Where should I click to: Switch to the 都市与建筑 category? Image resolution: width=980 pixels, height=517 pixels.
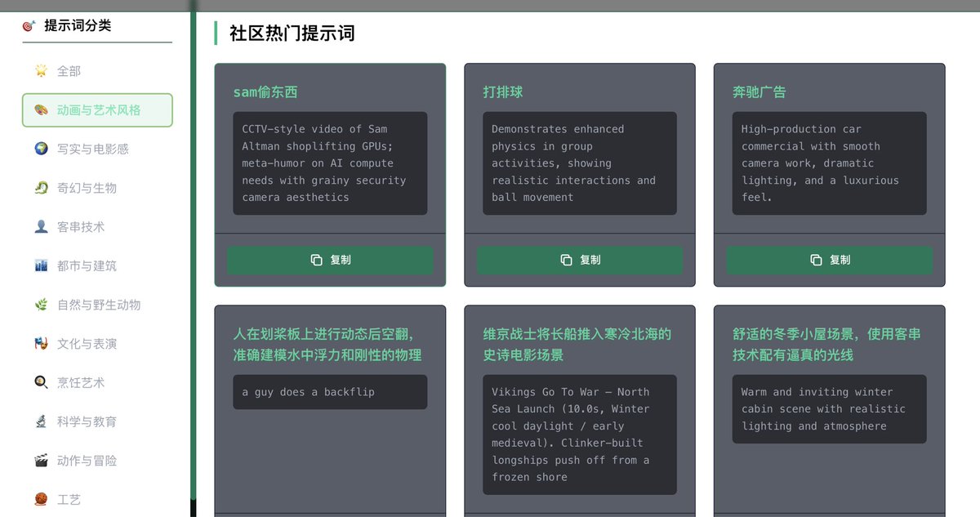tap(97, 265)
